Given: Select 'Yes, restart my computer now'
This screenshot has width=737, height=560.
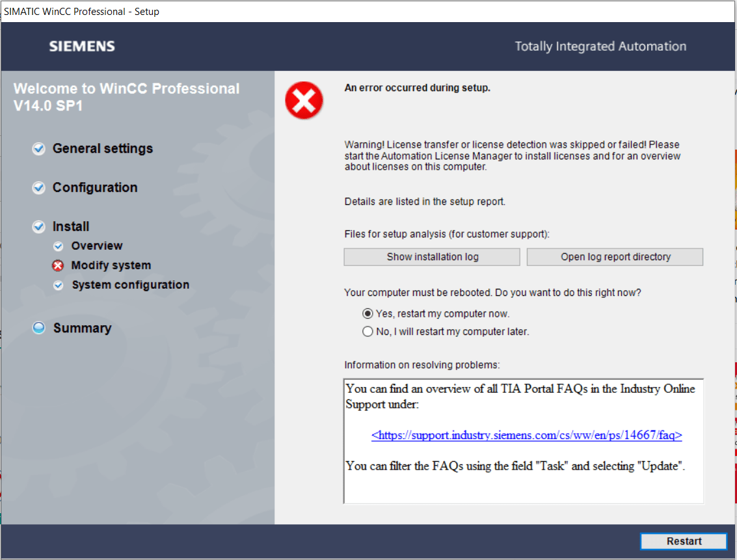Looking at the screenshot, I should [x=368, y=313].
